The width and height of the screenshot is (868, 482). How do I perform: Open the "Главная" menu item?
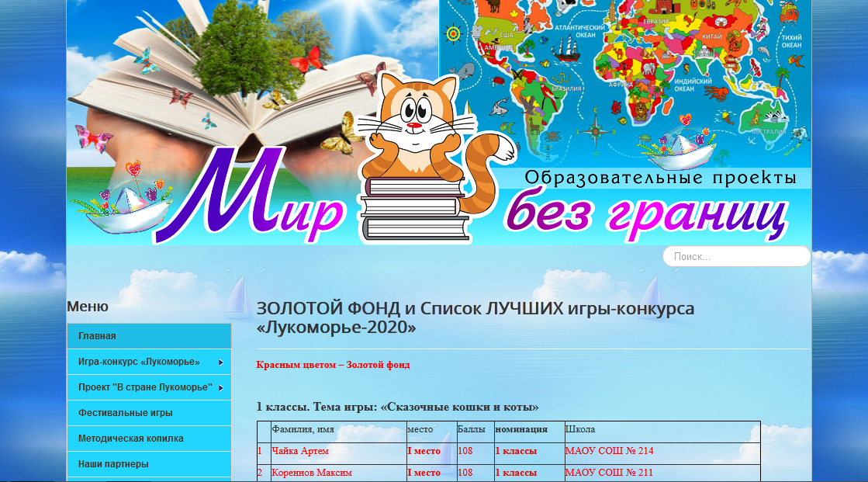pyautogui.click(x=97, y=336)
